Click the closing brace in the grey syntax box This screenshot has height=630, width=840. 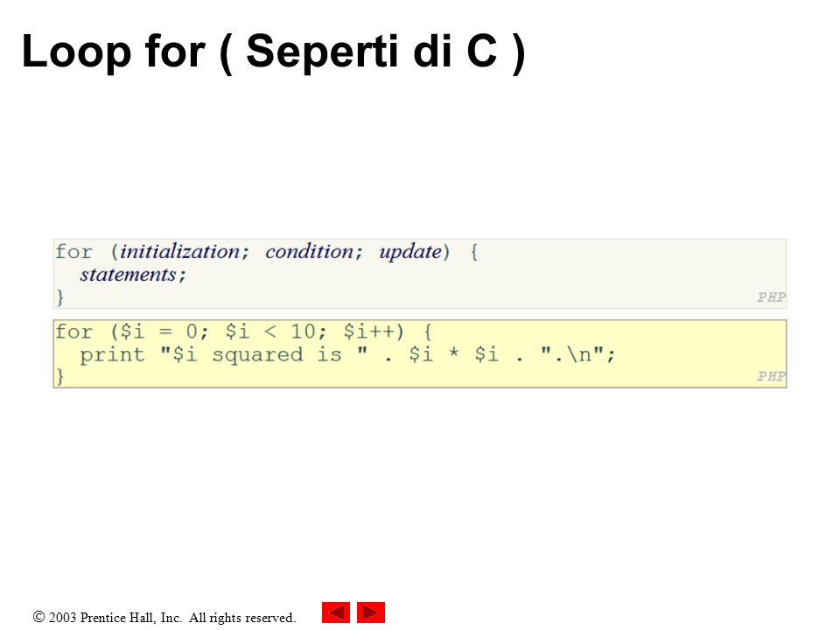pyautogui.click(x=60, y=297)
